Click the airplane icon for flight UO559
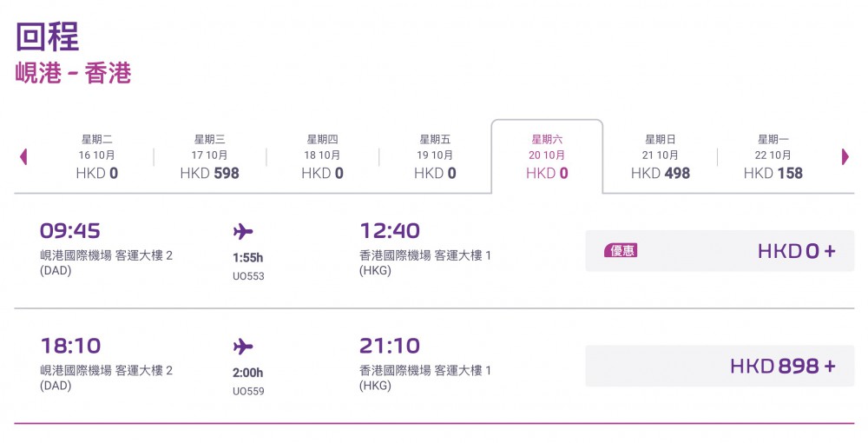The height and width of the screenshot is (443, 868). click(x=243, y=347)
